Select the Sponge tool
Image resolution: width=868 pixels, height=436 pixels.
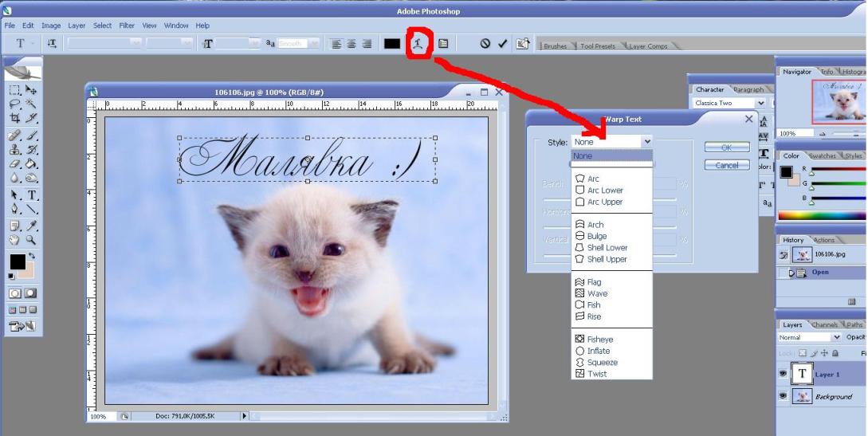pyautogui.click(x=32, y=178)
